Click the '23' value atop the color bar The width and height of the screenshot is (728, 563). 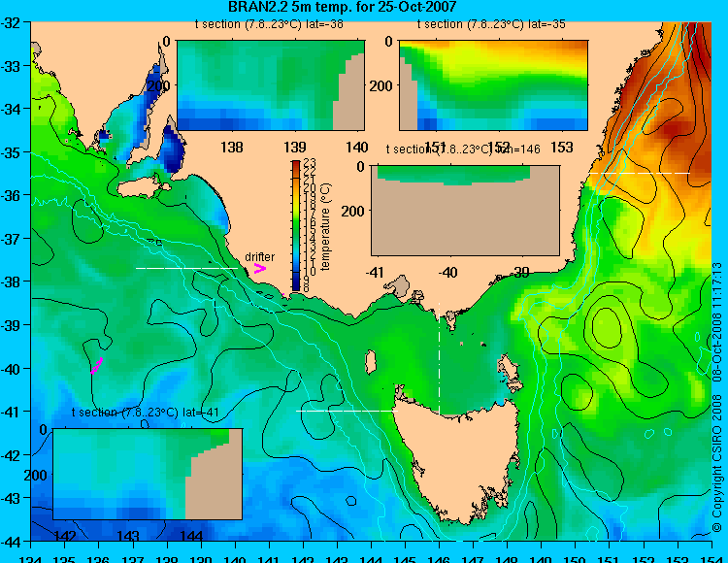pyautogui.click(x=310, y=163)
